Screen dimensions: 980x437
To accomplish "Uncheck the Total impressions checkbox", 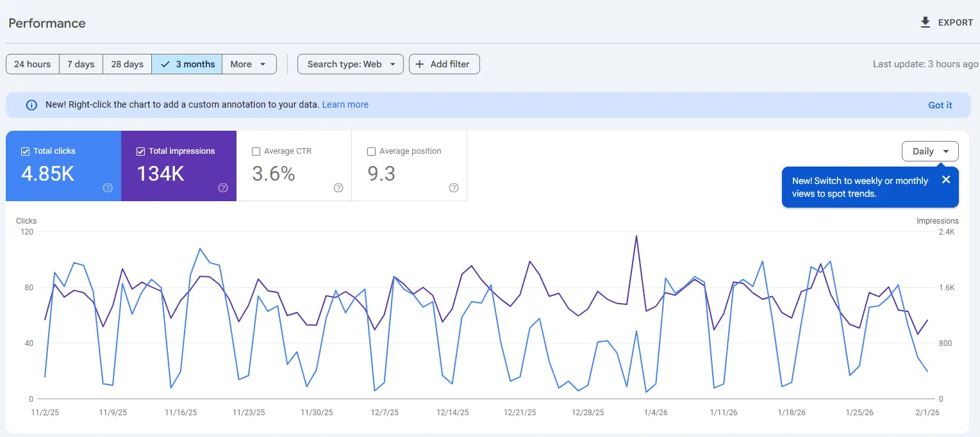I will [141, 151].
